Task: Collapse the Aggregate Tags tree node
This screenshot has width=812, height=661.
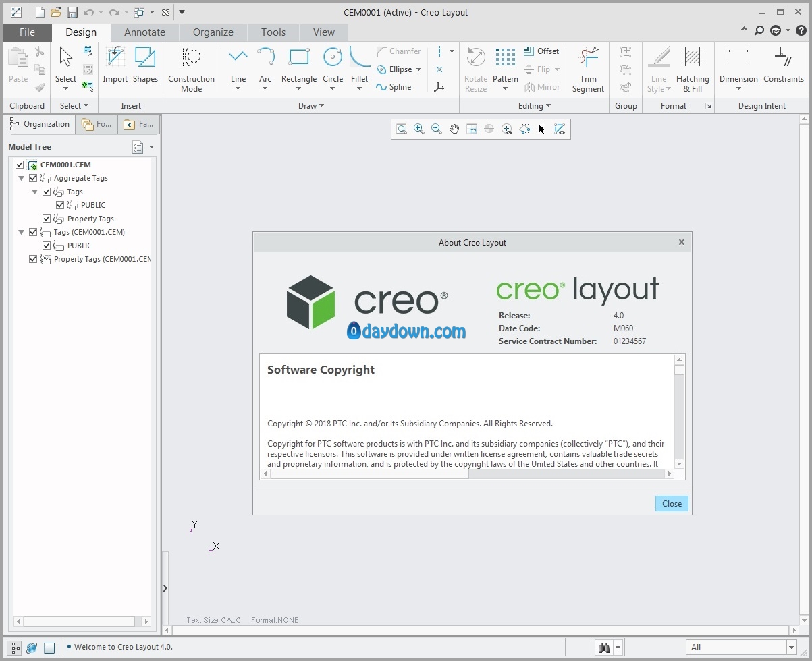Action: click(22, 178)
